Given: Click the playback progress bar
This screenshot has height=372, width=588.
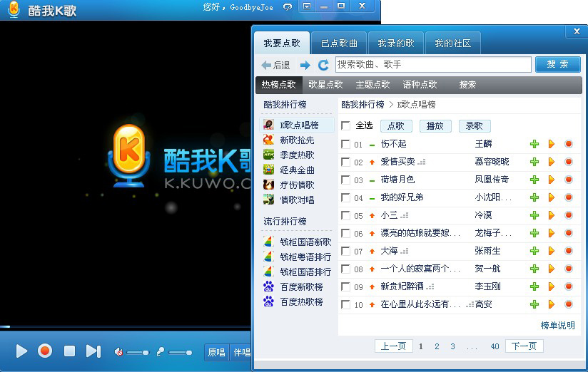Looking at the screenshot, I should tap(126, 326).
